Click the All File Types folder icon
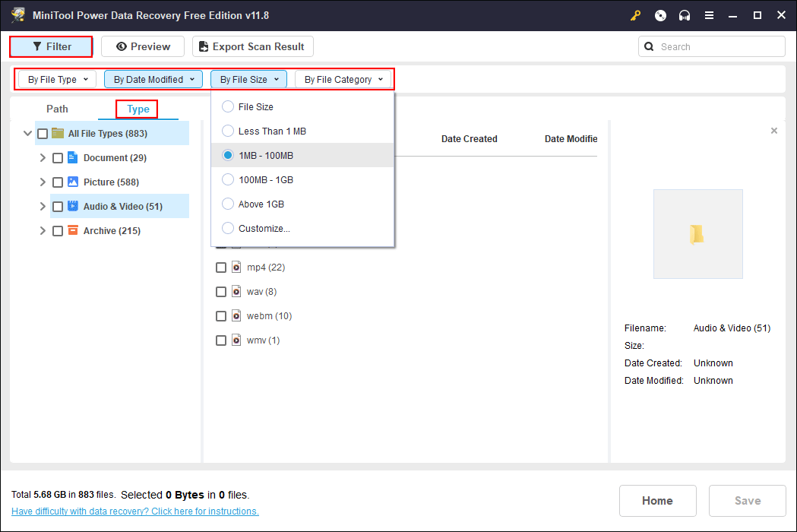 tap(58, 133)
